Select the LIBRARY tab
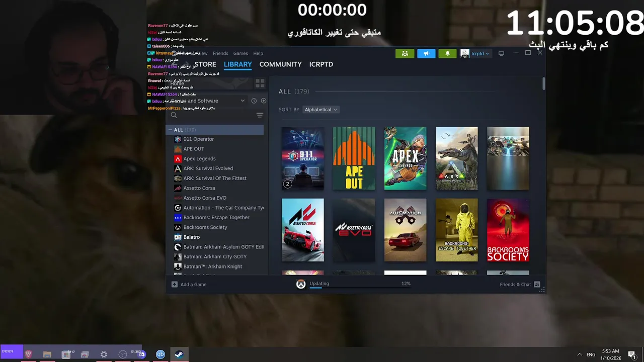 pyautogui.click(x=237, y=64)
